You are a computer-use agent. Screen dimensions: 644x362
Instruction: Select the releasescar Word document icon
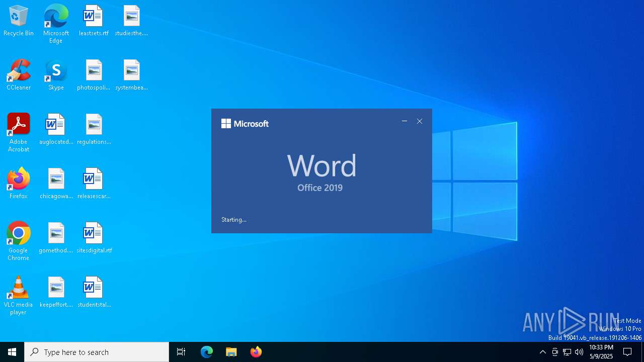point(94,184)
